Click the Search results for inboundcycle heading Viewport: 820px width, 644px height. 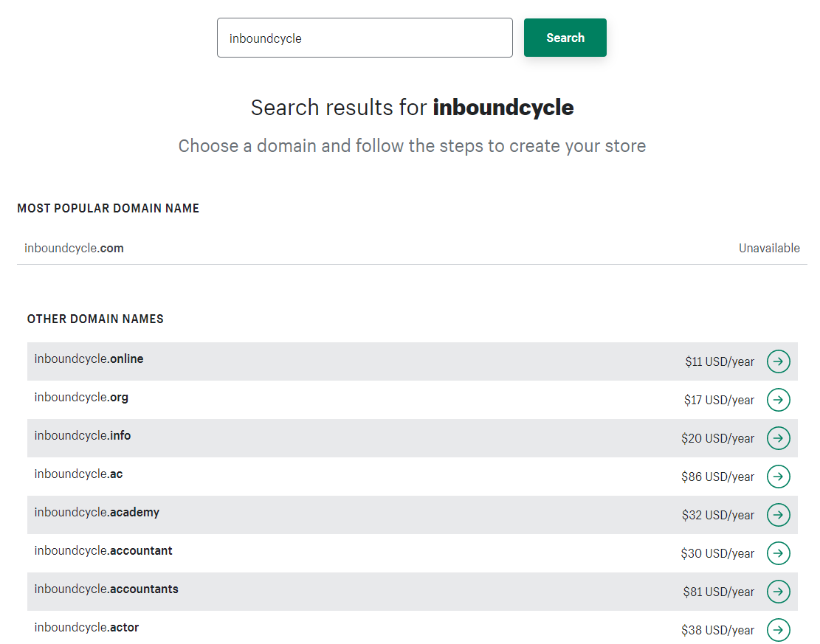click(x=412, y=108)
